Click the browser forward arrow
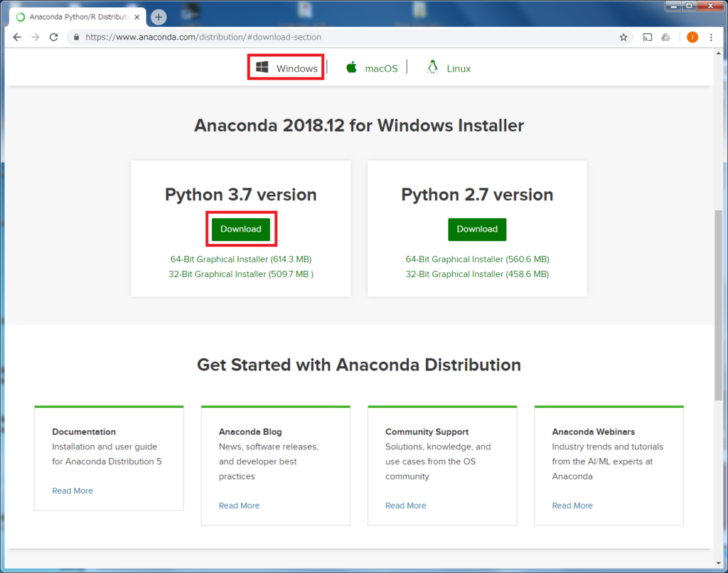728x573 pixels. (36, 37)
